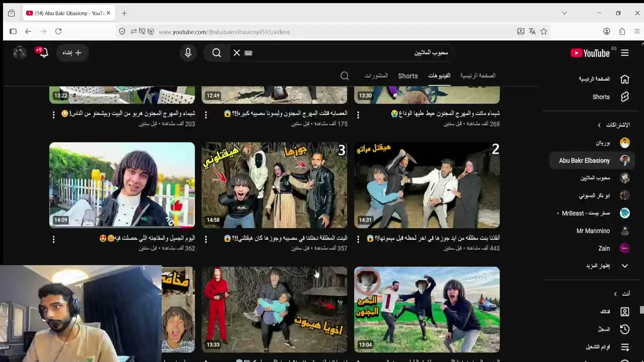Expand the أنت section in sidebar
Screen dimensions: 644x362
tap(622, 294)
